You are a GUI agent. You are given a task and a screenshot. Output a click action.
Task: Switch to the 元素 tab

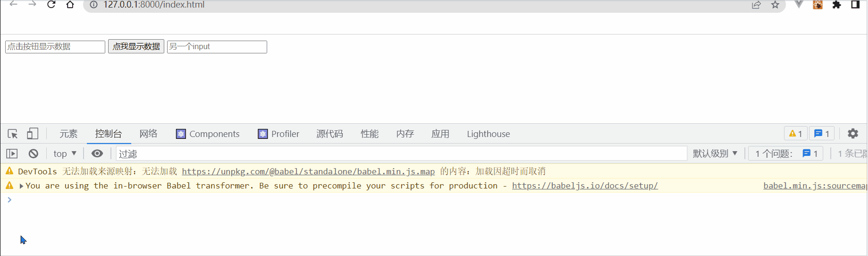tap(68, 134)
